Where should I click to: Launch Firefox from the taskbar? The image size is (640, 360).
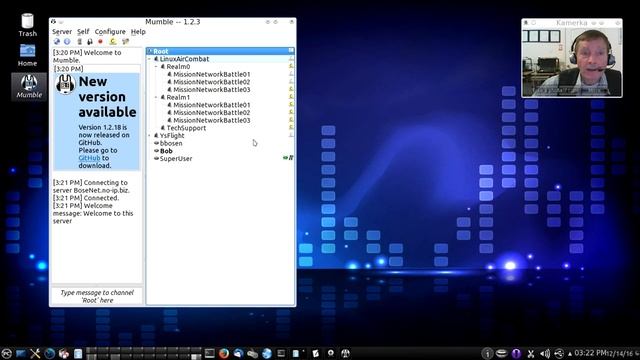point(223,353)
